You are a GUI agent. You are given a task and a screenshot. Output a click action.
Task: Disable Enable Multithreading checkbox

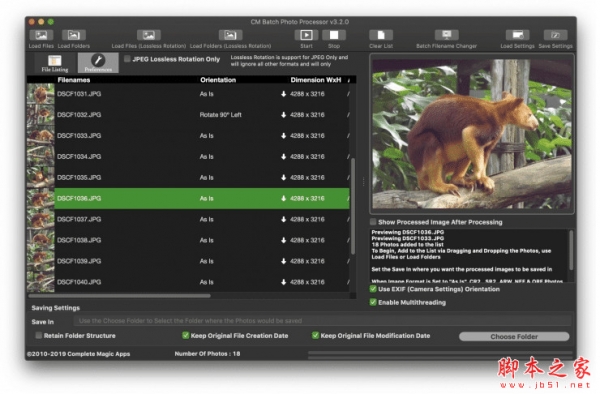click(373, 302)
